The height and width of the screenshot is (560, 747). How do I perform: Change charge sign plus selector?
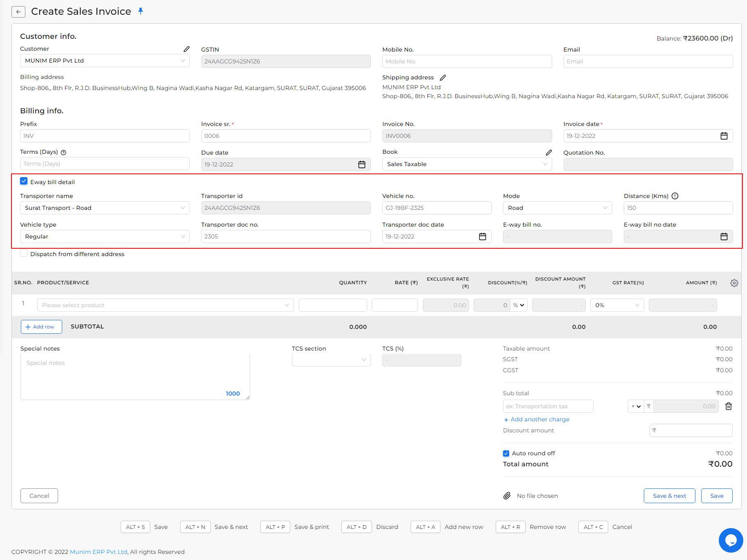(x=636, y=406)
